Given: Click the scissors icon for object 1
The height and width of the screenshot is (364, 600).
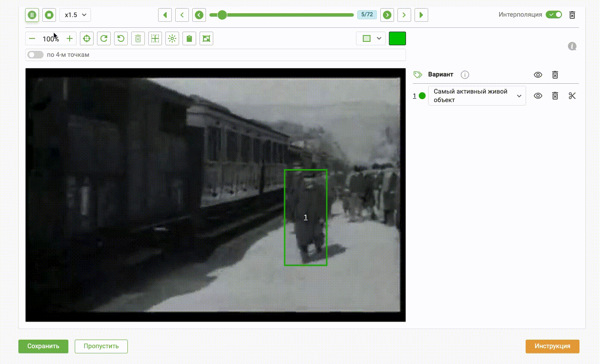Looking at the screenshot, I should [x=572, y=96].
